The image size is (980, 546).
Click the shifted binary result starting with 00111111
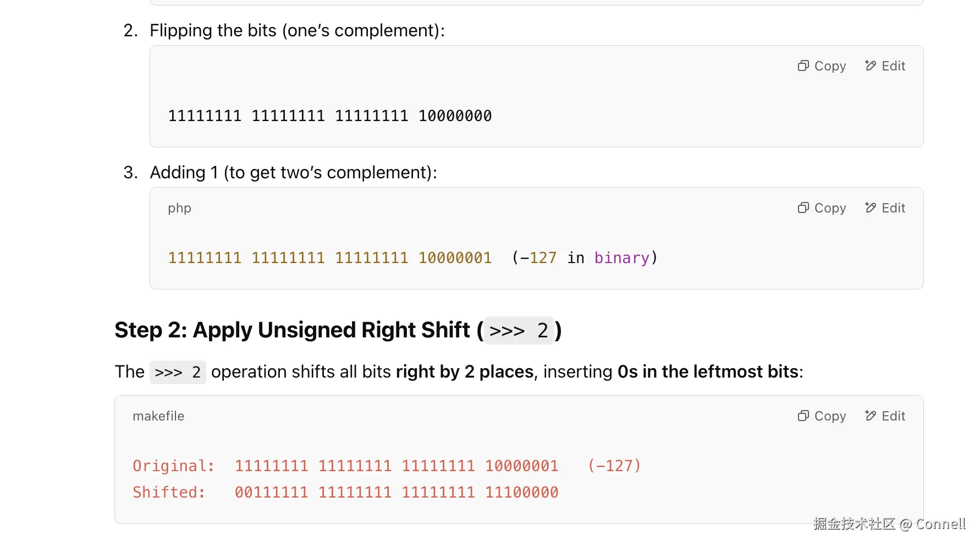[x=396, y=493]
